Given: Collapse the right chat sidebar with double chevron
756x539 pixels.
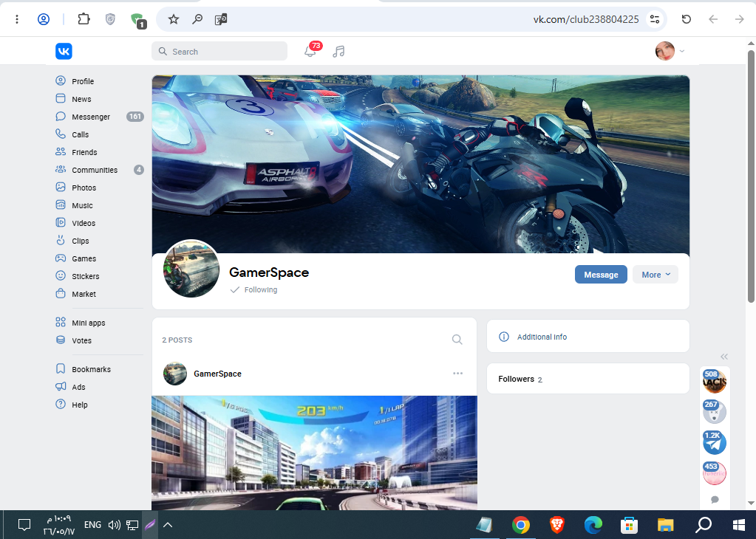Looking at the screenshot, I should tap(723, 357).
